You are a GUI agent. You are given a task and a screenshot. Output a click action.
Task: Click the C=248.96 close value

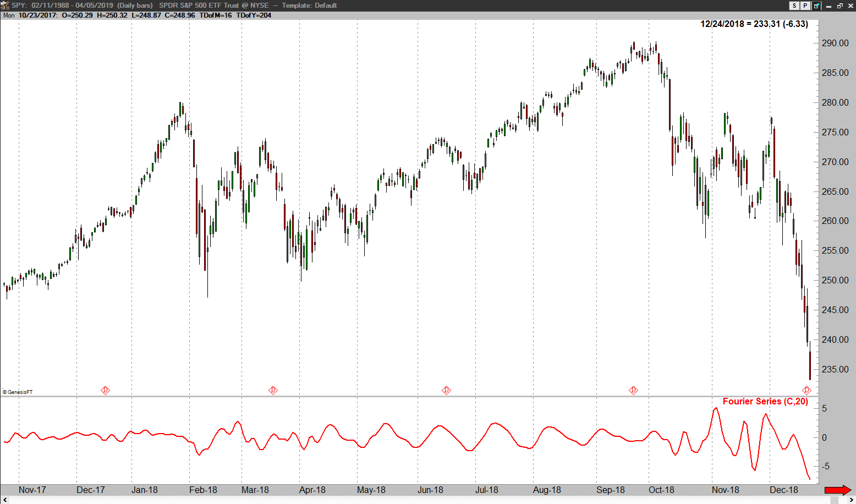click(x=180, y=15)
